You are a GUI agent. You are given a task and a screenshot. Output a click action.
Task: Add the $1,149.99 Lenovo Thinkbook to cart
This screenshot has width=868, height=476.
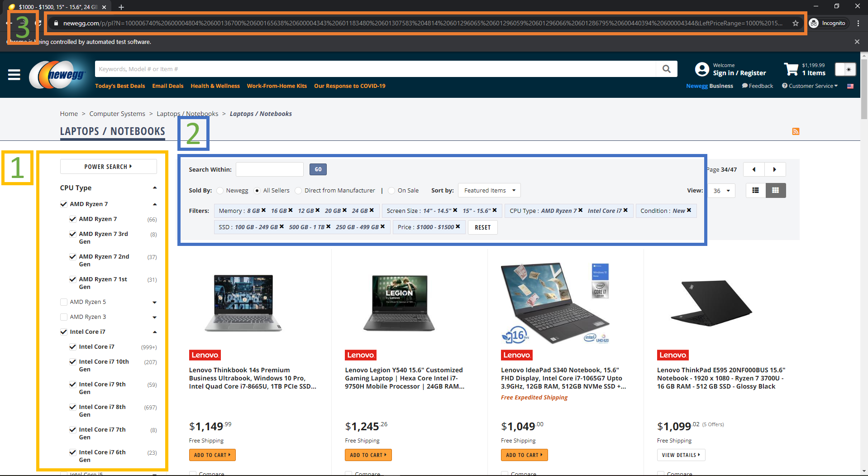pos(212,455)
